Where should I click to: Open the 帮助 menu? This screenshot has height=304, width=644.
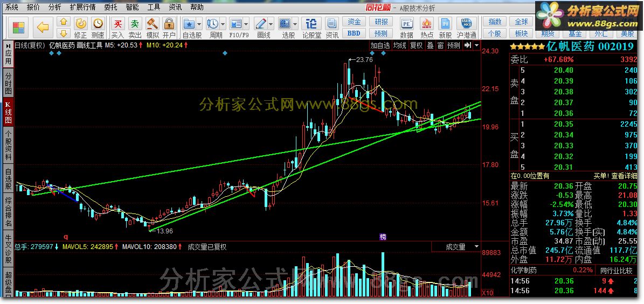point(197,7)
